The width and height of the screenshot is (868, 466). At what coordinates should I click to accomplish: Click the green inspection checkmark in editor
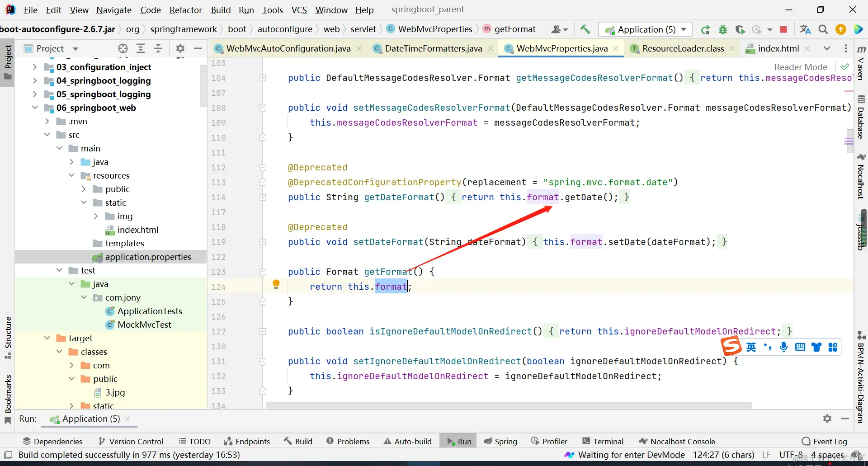coord(844,67)
